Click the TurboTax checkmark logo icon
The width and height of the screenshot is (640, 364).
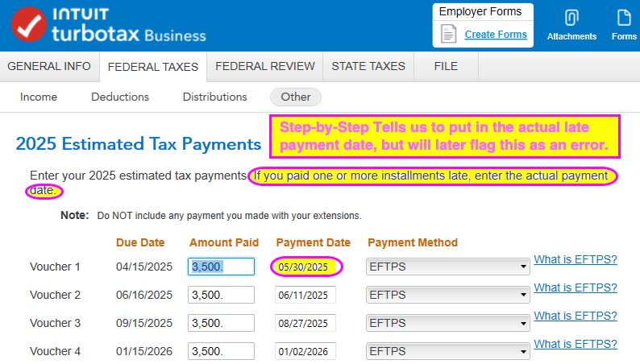(29, 26)
